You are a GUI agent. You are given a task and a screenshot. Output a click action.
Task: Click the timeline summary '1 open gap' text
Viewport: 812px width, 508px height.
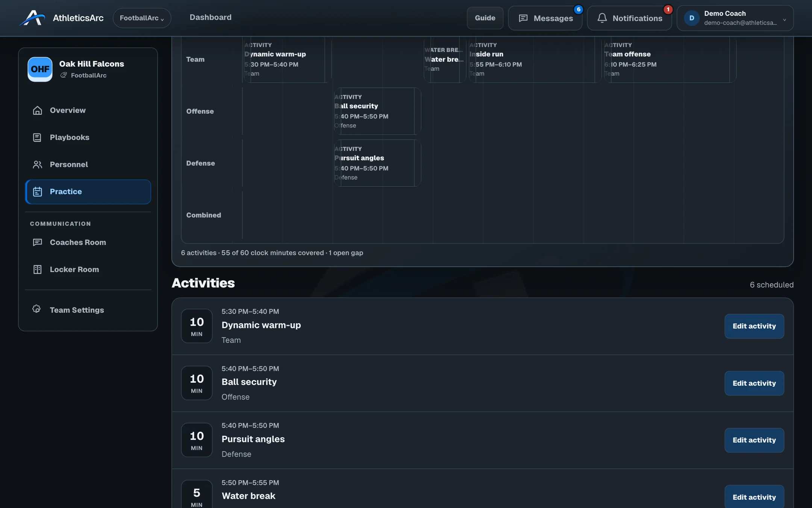346,253
